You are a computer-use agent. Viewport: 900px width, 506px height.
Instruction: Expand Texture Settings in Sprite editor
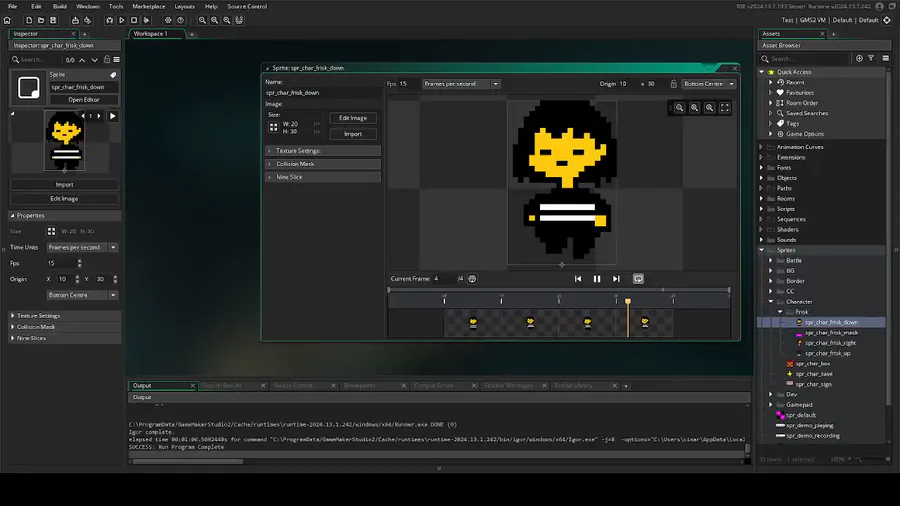(x=323, y=151)
